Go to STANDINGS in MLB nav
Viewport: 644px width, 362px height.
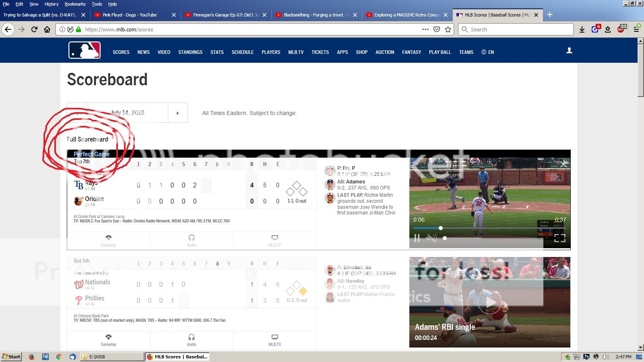point(190,52)
